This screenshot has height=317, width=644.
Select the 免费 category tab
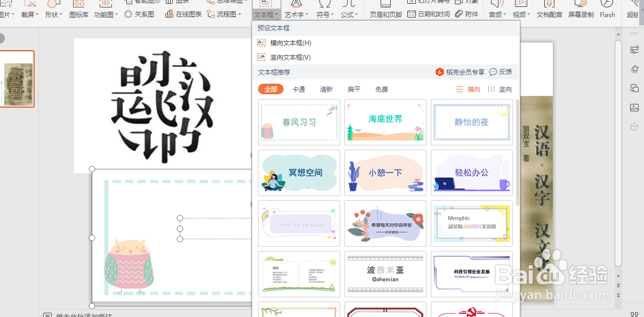coord(382,90)
